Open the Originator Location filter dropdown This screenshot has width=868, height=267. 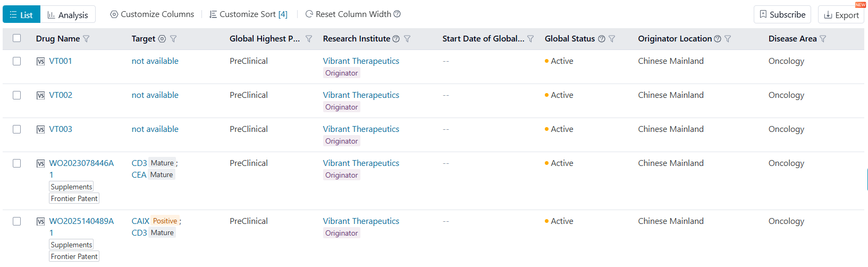pos(728,39)
